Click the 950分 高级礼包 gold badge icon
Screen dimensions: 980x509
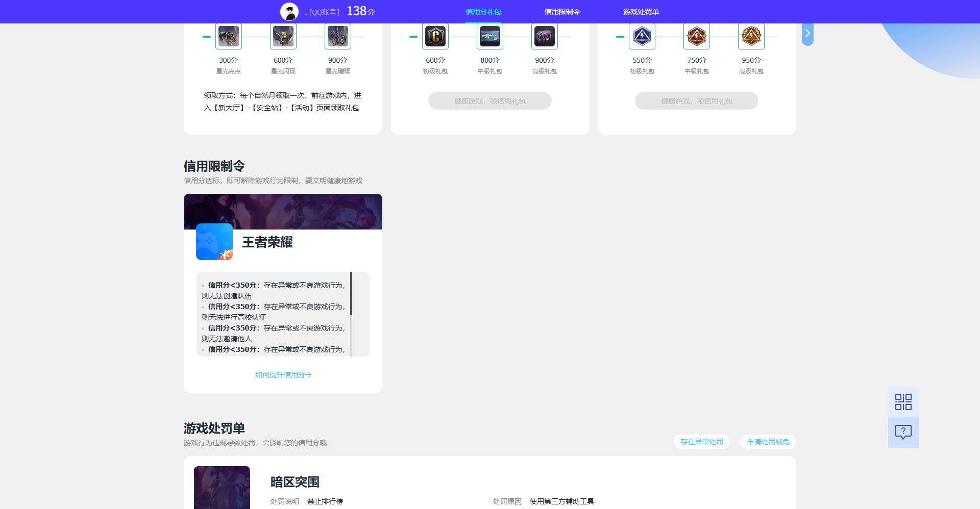(751, 36)
